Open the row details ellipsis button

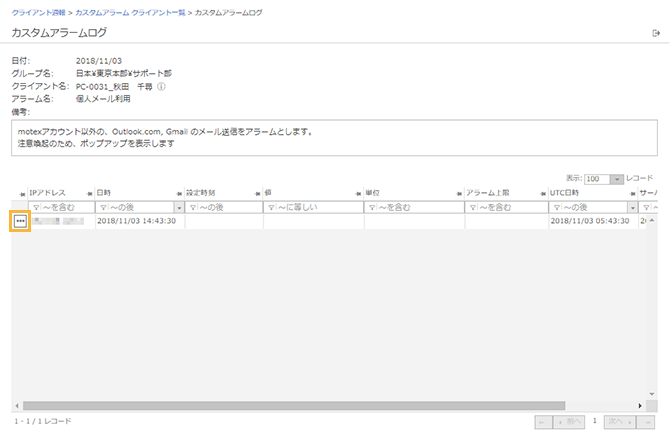click(21, 221)
